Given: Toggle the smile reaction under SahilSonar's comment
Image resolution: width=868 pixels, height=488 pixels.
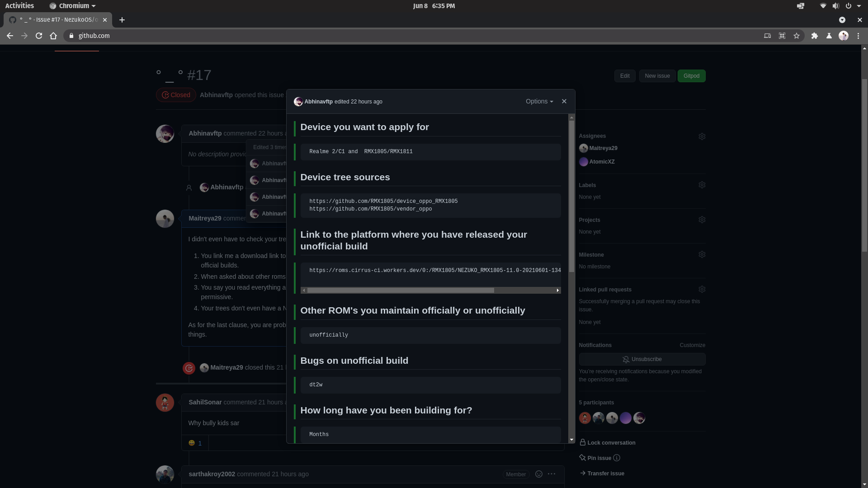Looking at the screenshot, I should tap(194, 443).
